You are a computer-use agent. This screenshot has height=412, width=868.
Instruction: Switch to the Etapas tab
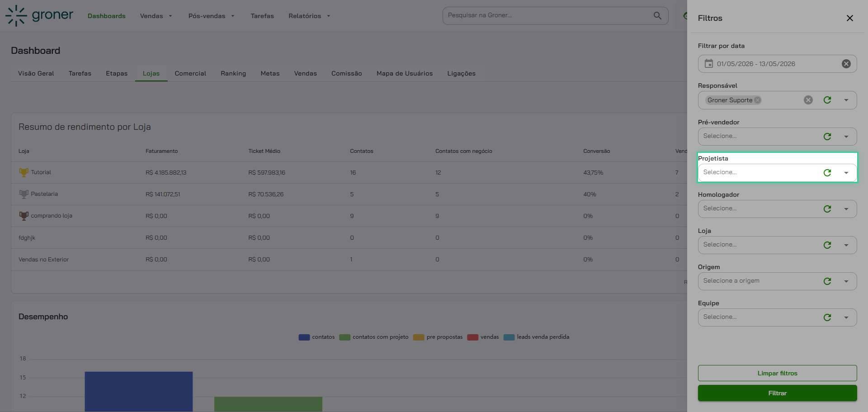pos(117,73)
